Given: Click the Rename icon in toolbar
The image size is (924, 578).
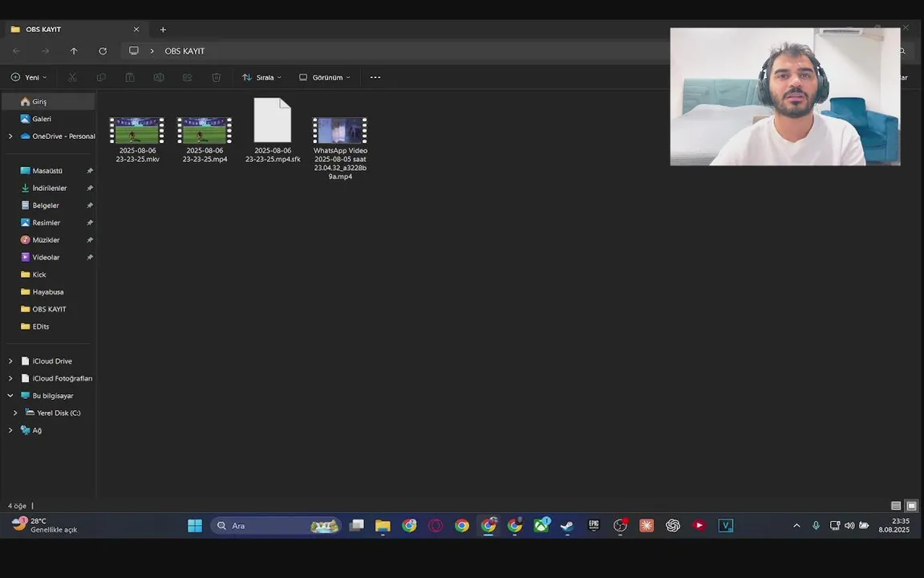Looking at the screenshot, I should coord(159,77).
